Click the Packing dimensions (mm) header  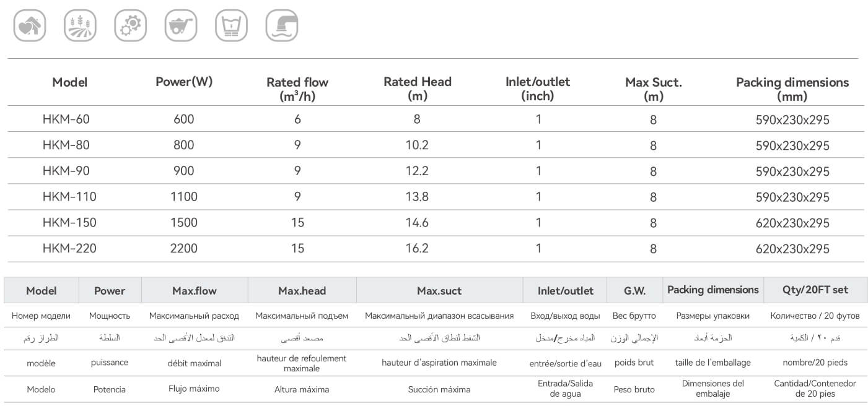792,88
